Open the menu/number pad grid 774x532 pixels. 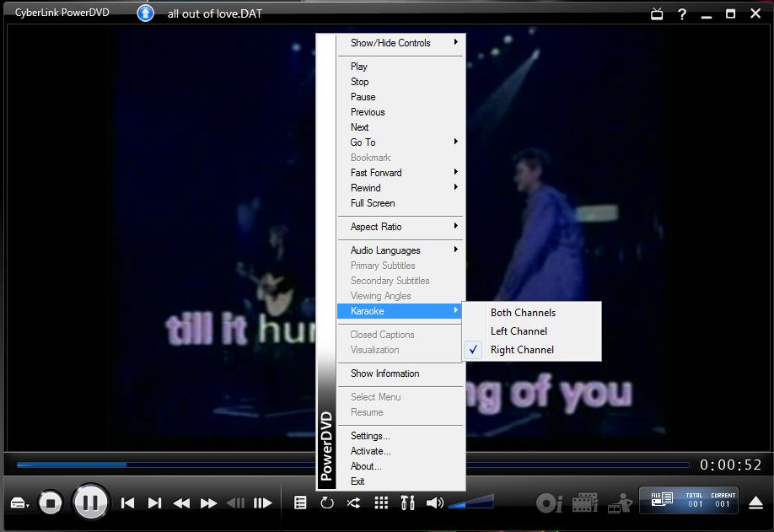click(380, 502)
